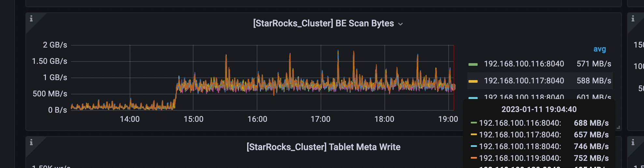
Task: Click info icon of panel right of BE Scan Bytes
Action: (633, 19)
